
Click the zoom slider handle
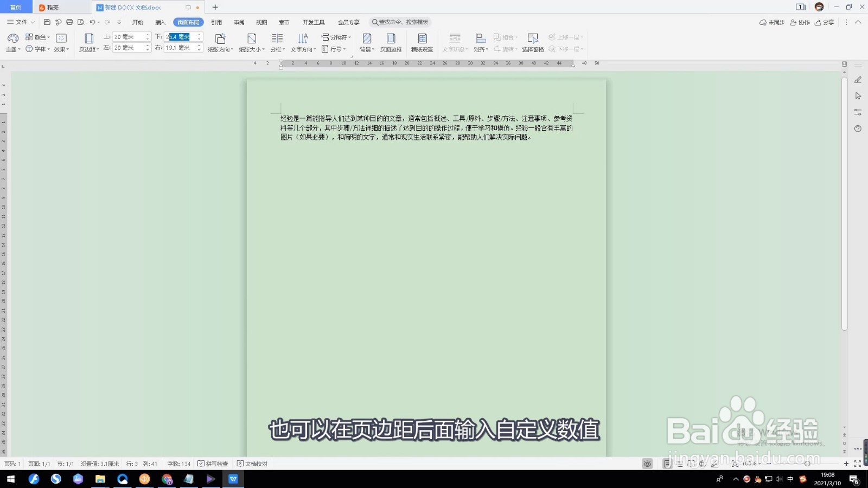click(807, 464)
